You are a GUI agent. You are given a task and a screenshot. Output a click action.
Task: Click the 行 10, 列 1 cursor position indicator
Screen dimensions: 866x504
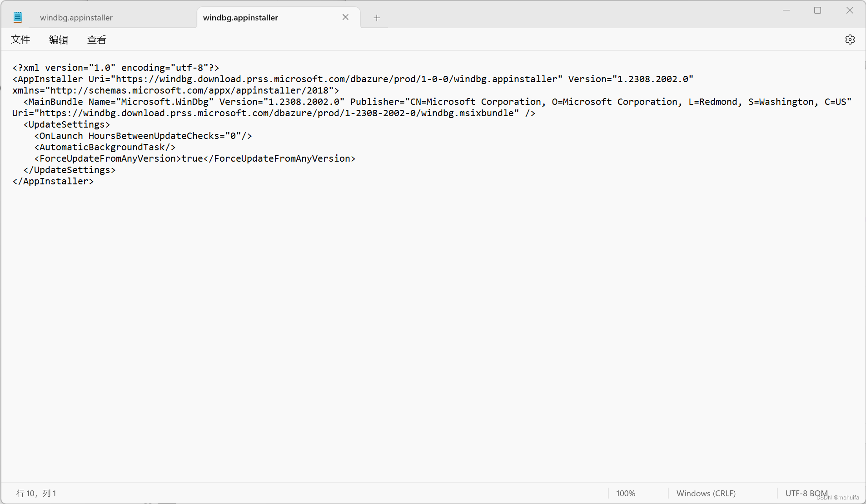[36, 493]
